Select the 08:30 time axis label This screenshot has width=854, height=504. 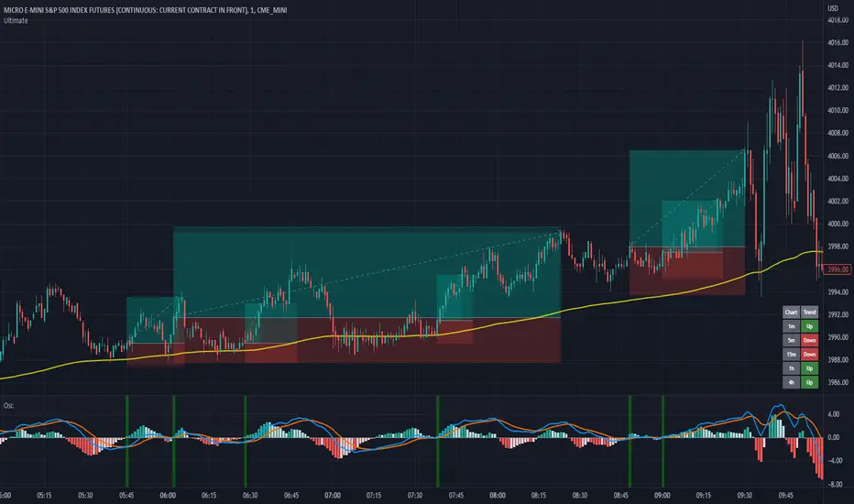coord(579,495)
